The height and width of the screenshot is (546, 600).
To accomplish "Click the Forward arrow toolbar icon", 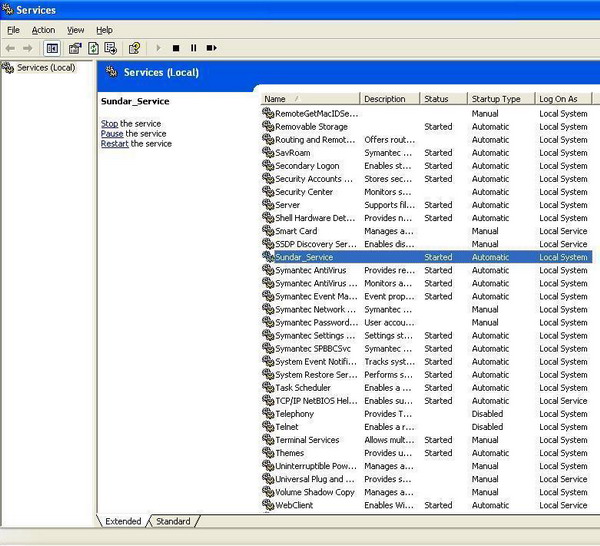I will point(28,48).
